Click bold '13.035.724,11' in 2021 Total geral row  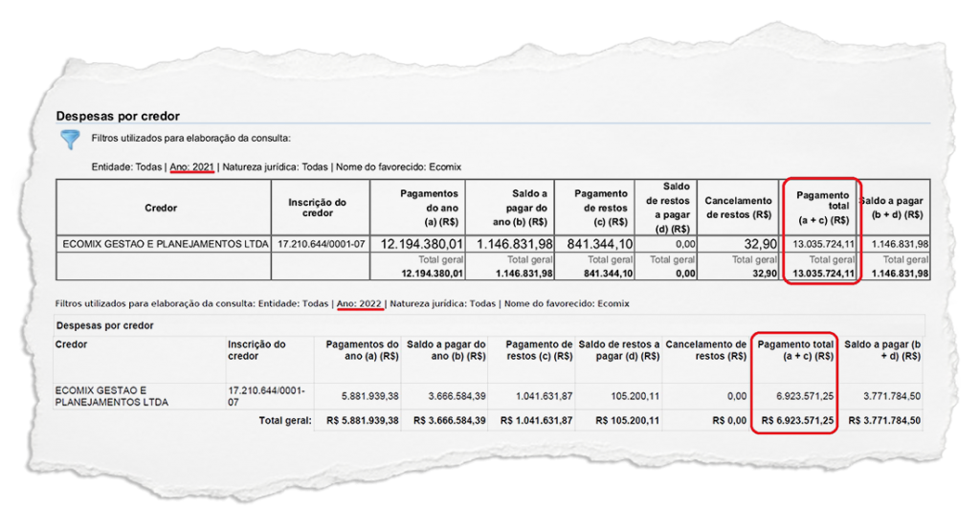click(823, 273)
